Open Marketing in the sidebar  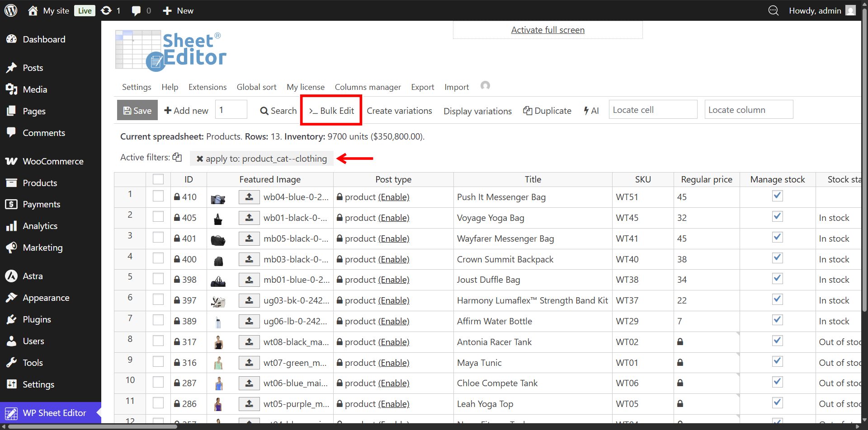(x=42, y=248)
